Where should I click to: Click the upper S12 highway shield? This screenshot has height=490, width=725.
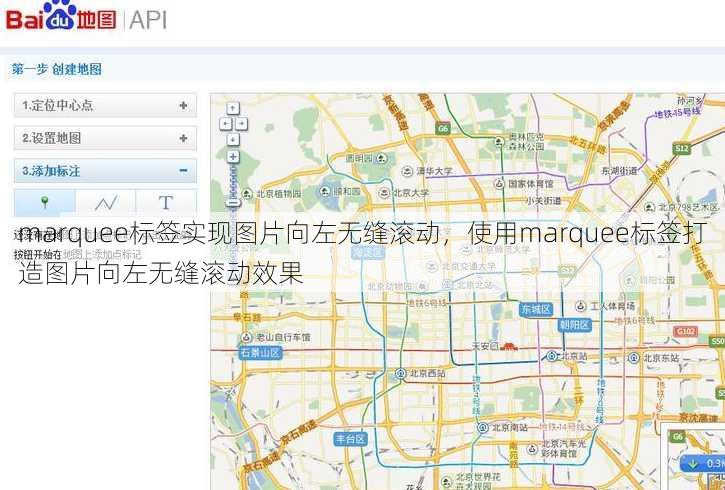point(682,148)
